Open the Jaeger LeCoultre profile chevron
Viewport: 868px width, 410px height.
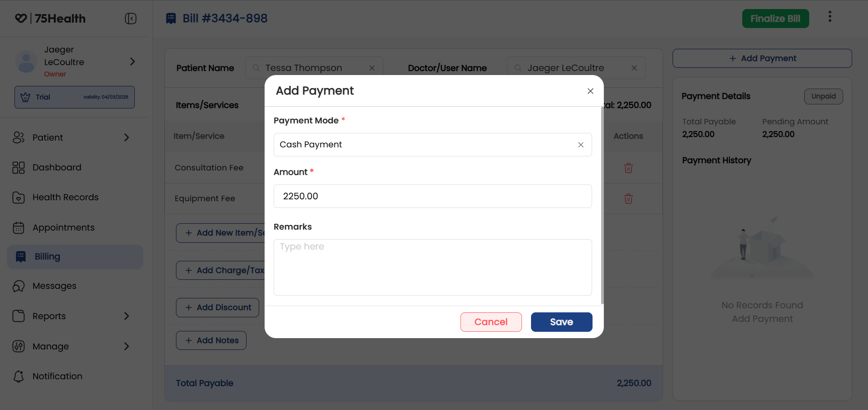[133, 61]
